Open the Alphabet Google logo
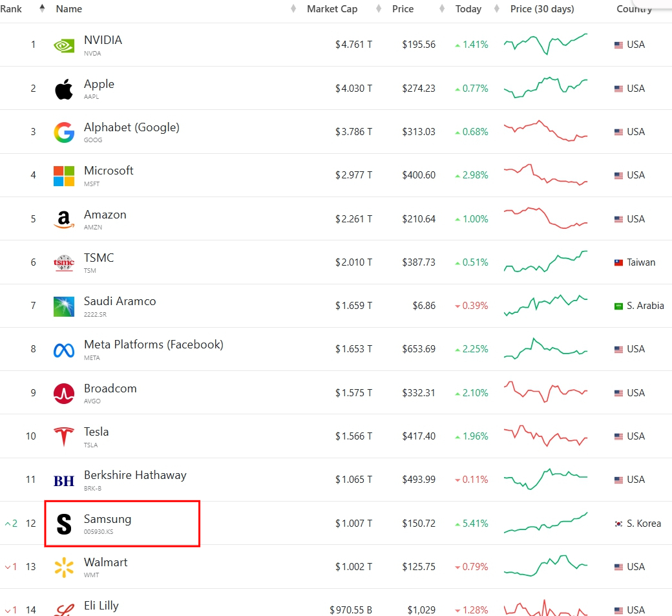Image resolution: width=672 pixels, height=616 pixels. tap(64, 133)
